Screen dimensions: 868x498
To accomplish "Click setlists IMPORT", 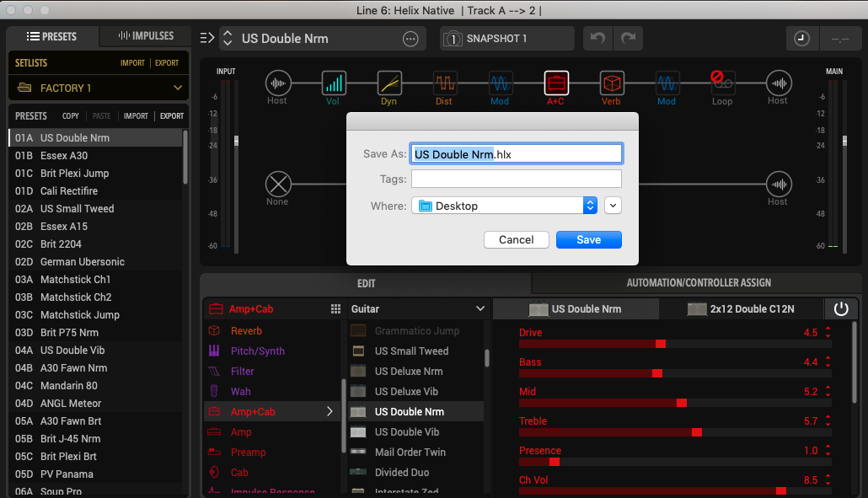I will [x=132, y=63].
